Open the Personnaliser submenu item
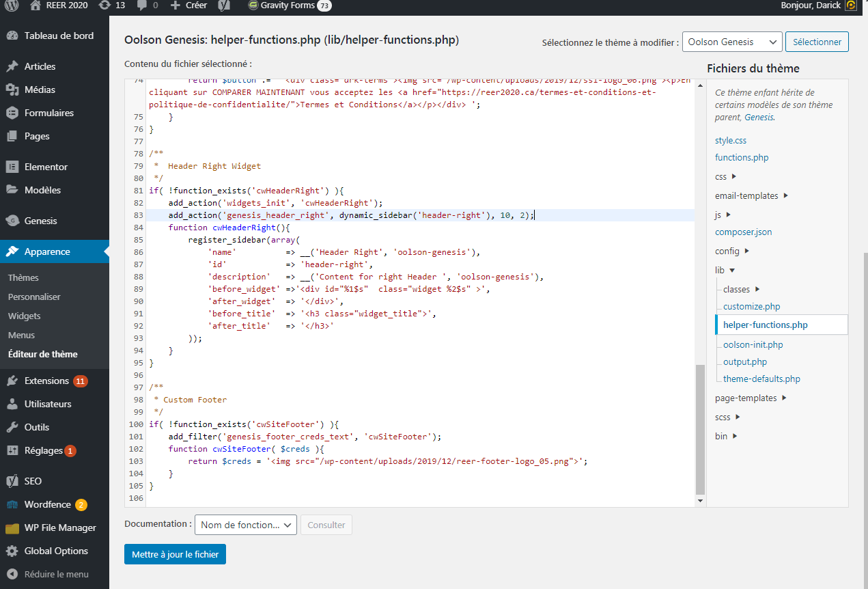The height and width of the screenshot is (589, 868). (x=34, y=297)
